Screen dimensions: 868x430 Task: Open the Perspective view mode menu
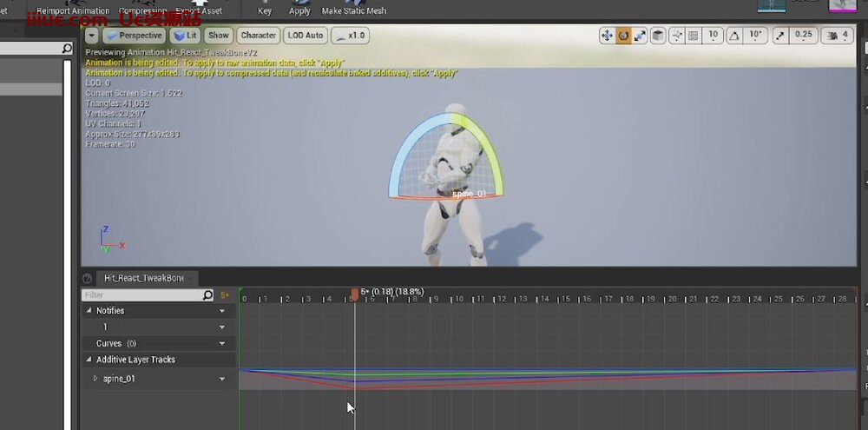(135, 36)
